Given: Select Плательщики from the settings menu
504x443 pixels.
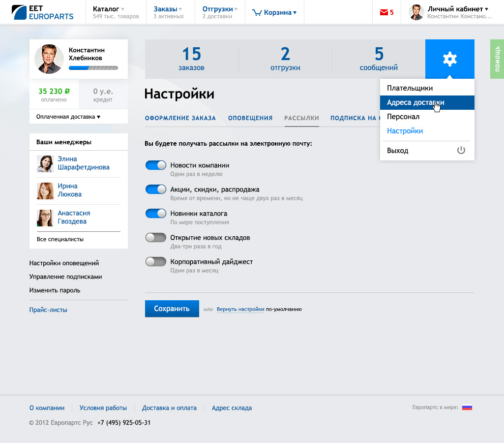Looking at the screenshot, I should 410,88.
